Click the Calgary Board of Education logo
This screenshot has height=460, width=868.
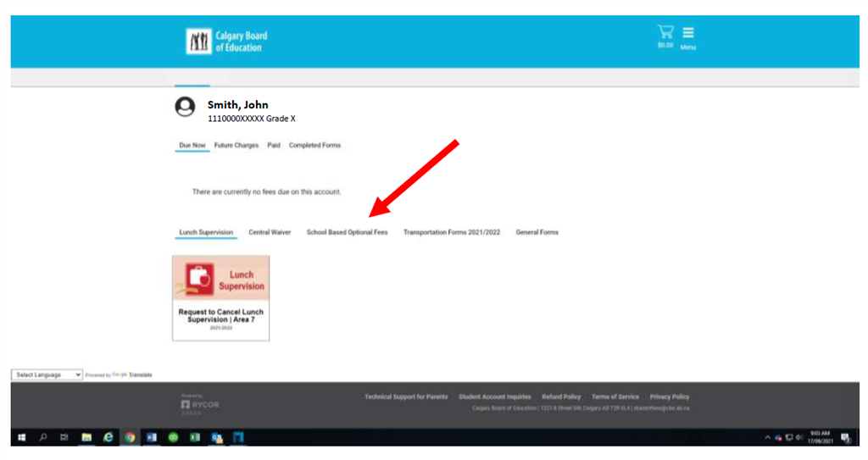pyautogui.click(x=227, y=42)
